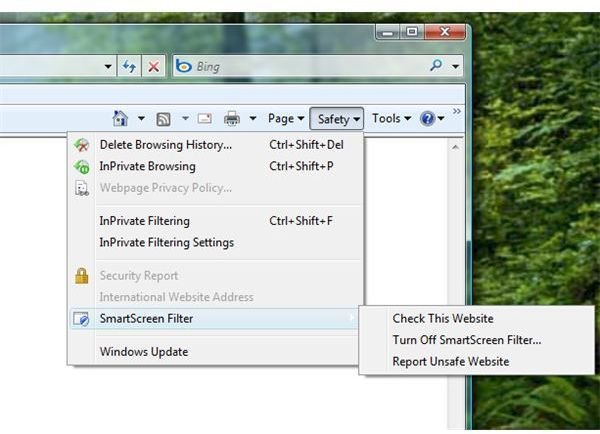Expand the feeds dropdown arrow

coord(185,118)
